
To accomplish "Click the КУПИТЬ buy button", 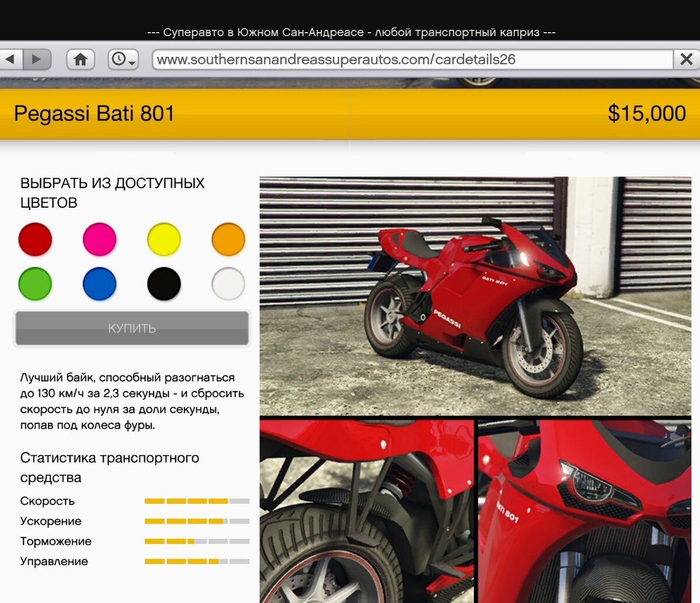I will coord(132,328).
